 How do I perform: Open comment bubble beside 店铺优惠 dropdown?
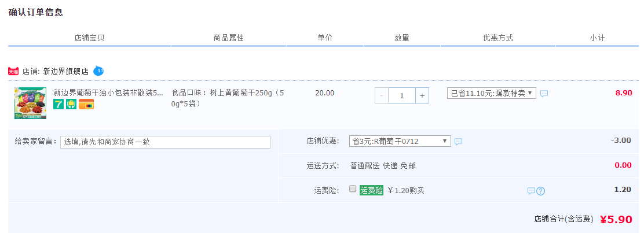coord(458,142)
